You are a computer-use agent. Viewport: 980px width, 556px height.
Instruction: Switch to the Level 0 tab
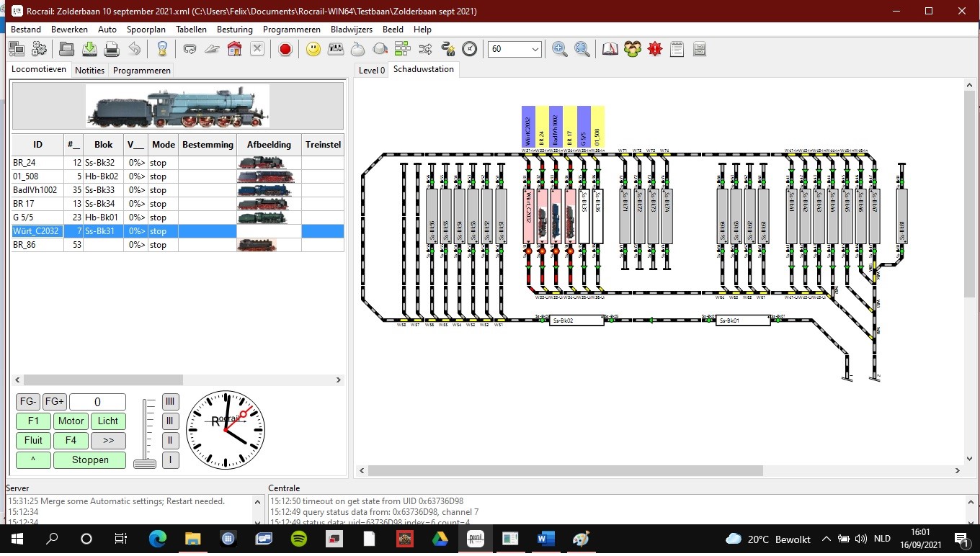point(372,70)
